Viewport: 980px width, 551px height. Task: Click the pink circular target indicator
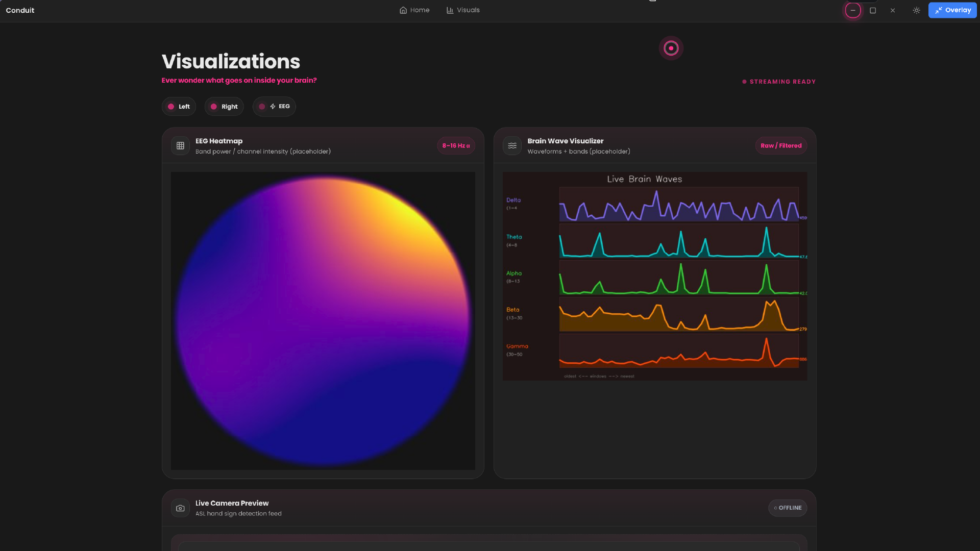click(671, 48)
